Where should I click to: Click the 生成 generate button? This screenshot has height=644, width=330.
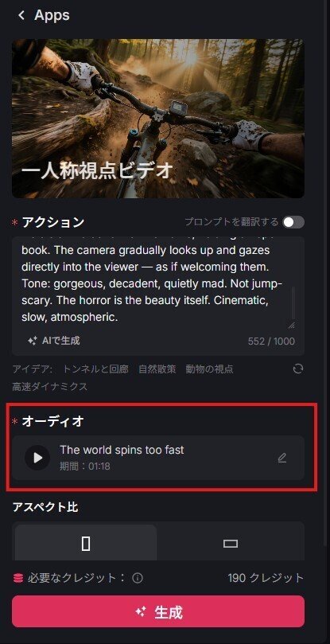point(158,611)
